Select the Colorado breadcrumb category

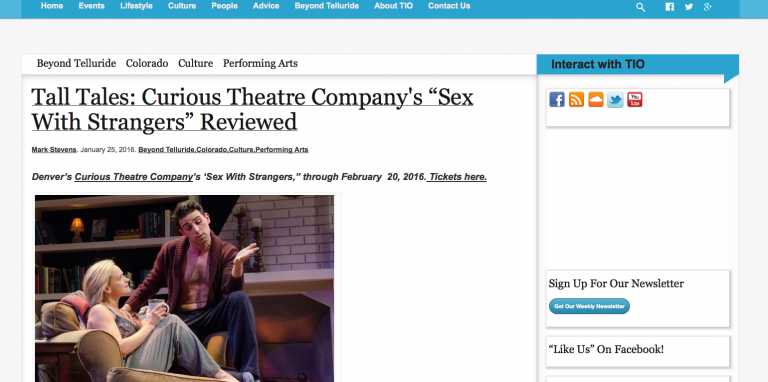click(x=147, y=63)
